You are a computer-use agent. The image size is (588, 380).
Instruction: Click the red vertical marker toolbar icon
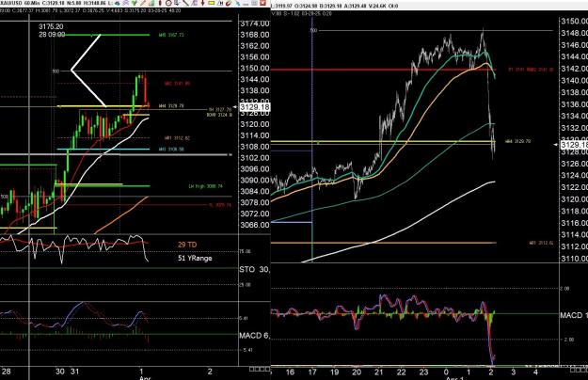tap(160, 3)
